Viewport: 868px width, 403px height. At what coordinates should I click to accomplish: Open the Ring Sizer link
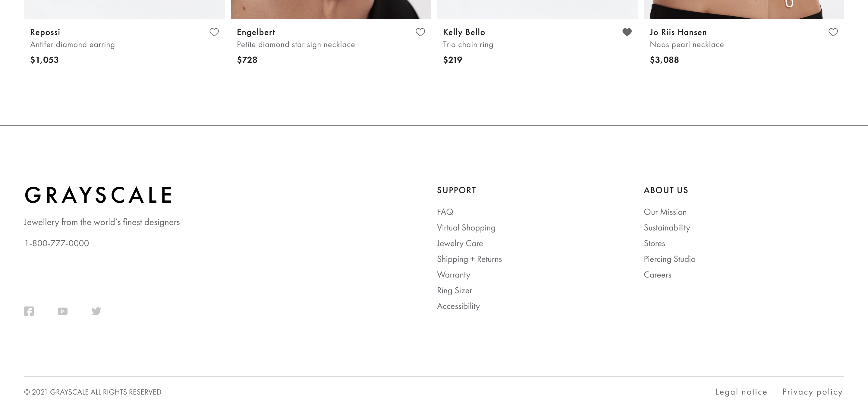454,290
